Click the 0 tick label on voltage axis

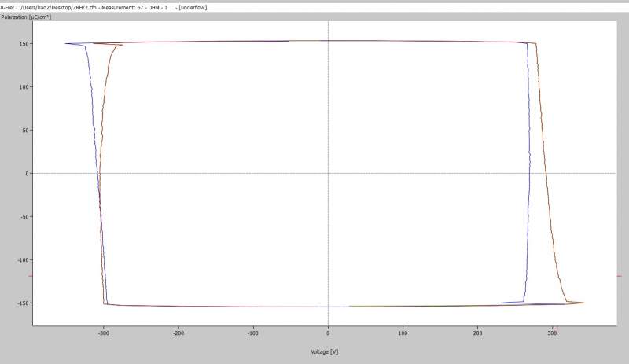click(328, 333)
